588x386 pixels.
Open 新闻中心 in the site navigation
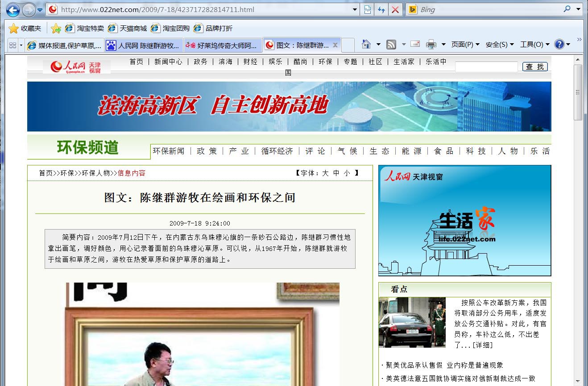168,62
